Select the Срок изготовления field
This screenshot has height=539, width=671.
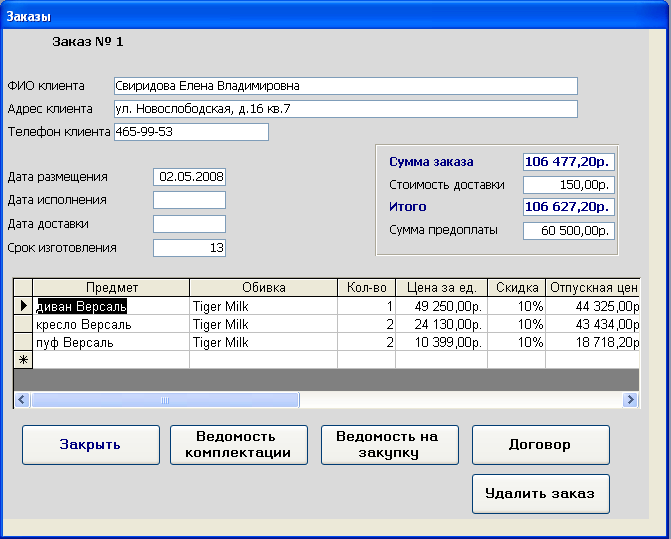189,248
